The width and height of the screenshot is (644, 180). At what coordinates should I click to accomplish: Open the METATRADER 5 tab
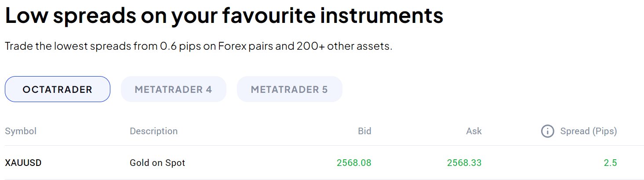(x=289, y=89)
